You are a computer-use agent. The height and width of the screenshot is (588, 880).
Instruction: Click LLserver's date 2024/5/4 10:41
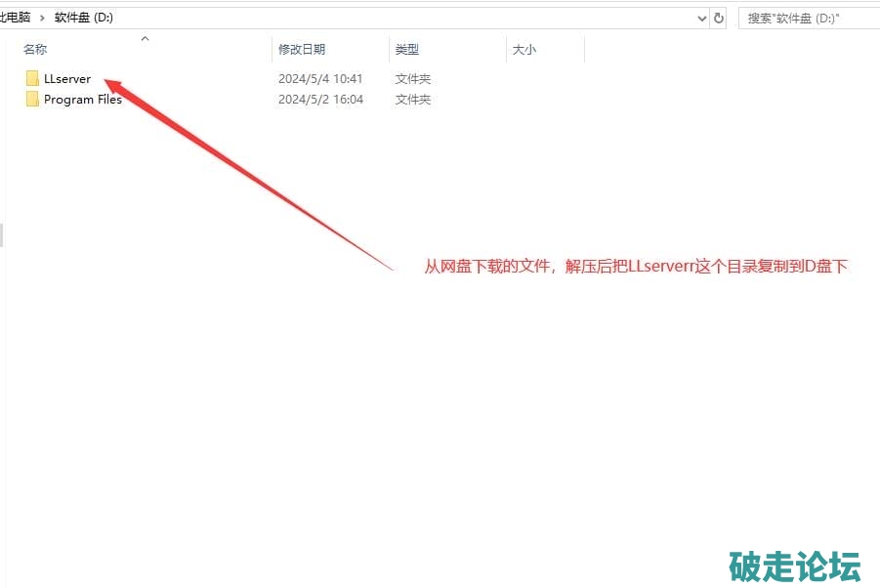pyautogui.click(x=320, y=79)
